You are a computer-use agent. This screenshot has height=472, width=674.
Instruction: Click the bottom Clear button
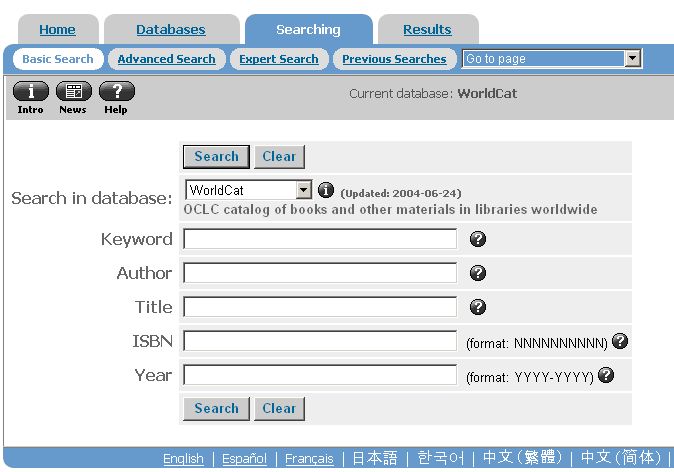pos(279,408)
